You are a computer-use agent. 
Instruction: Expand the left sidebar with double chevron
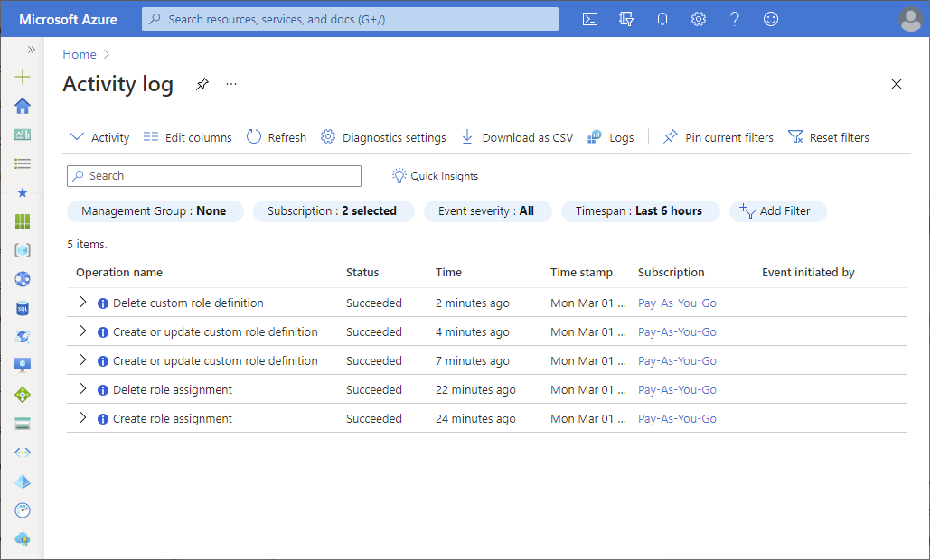click(32, 50)
